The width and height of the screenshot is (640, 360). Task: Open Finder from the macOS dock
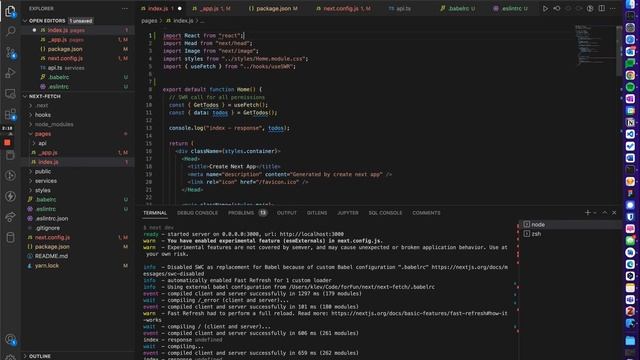click(630, 4)
